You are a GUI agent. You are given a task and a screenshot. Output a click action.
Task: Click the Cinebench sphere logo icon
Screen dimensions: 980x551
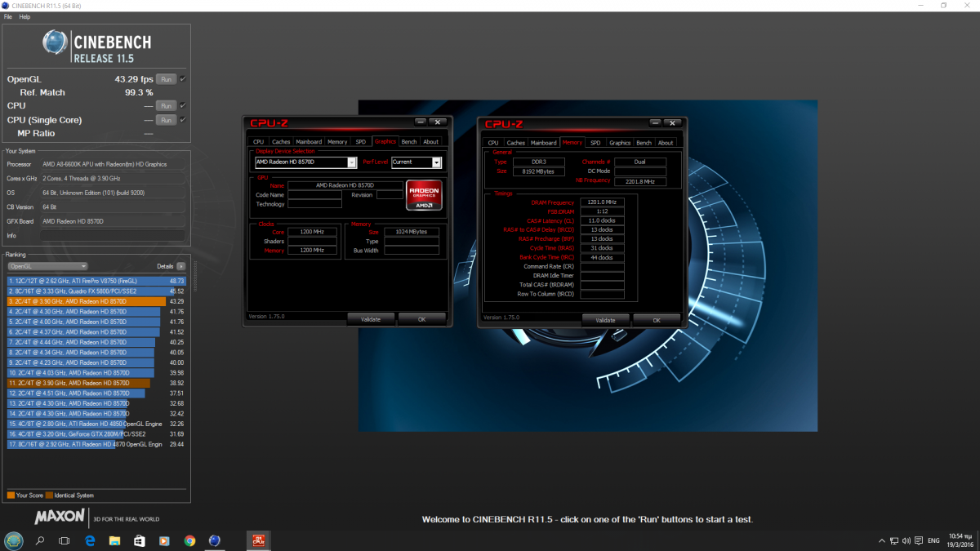56,43
